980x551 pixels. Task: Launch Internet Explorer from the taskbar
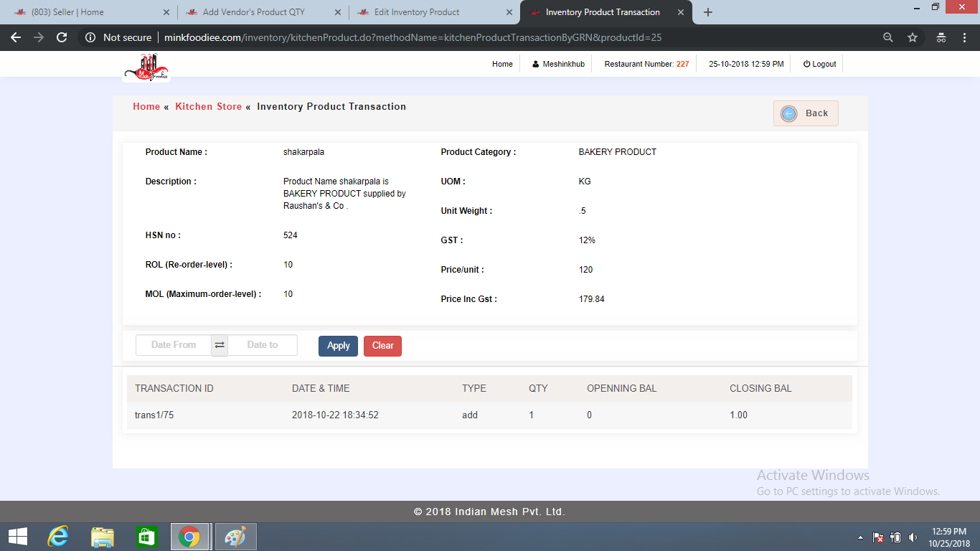click(58, 537)
